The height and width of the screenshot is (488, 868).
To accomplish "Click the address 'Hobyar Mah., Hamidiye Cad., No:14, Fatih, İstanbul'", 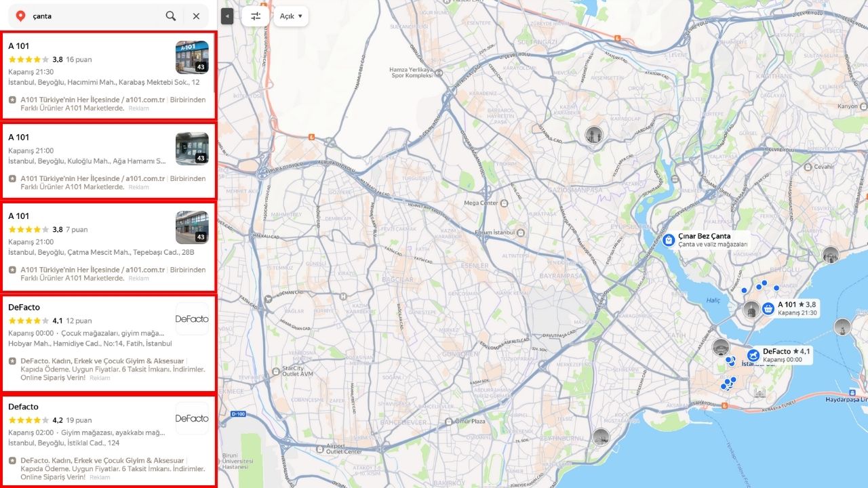I will point(90,344).
